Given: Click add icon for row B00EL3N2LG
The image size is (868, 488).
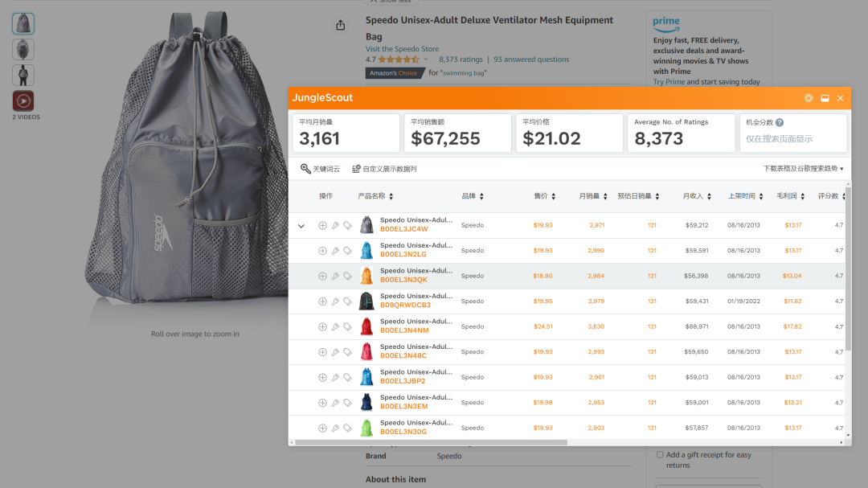Looking at the screenshot, I should click(x=322, y=251).
